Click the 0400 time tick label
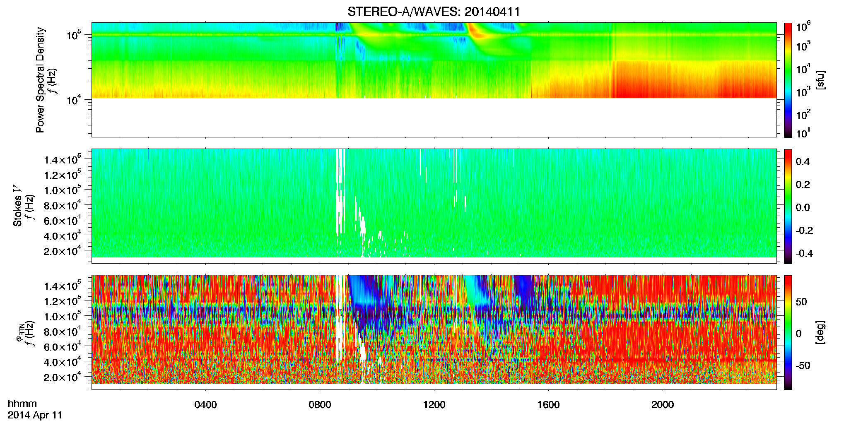This screenshot has height=447, width=868. (x=205, y=405)
